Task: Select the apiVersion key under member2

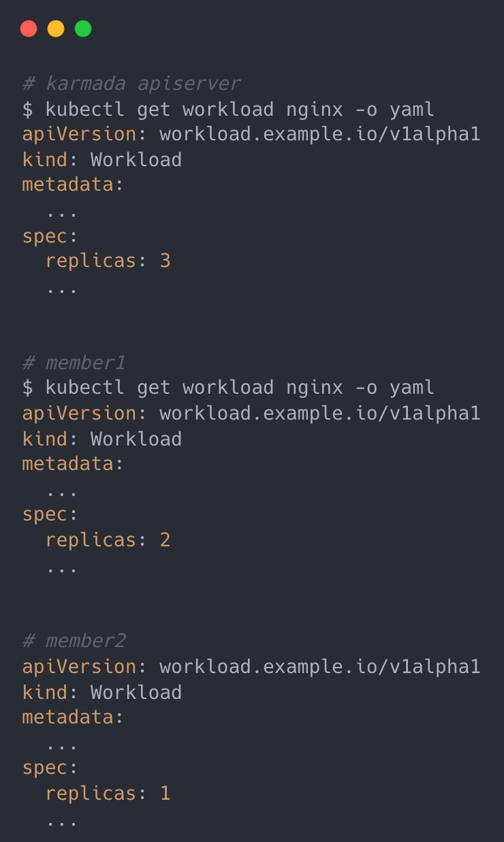Action: coord(79,666)
